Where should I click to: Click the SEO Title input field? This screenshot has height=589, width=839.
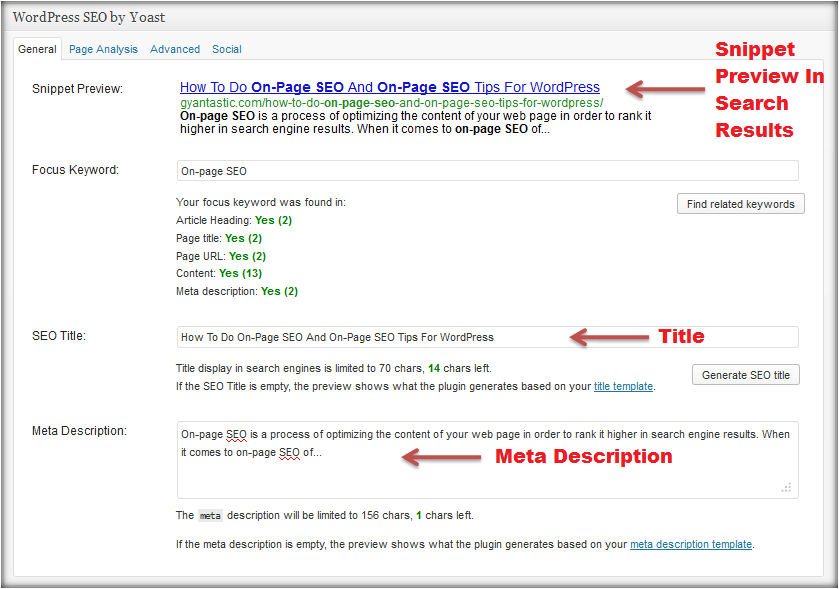[487, 337]
